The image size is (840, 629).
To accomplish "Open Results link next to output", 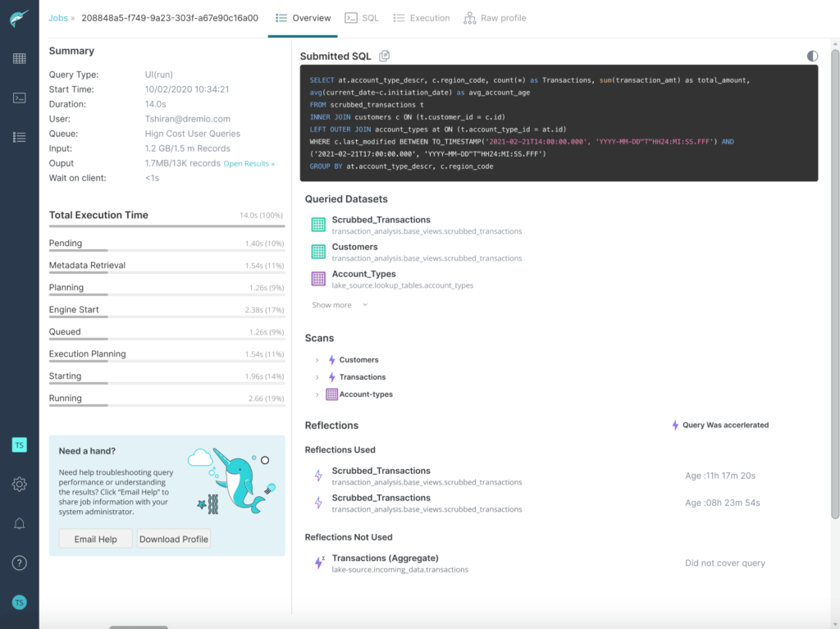I will tap(249, 163).
